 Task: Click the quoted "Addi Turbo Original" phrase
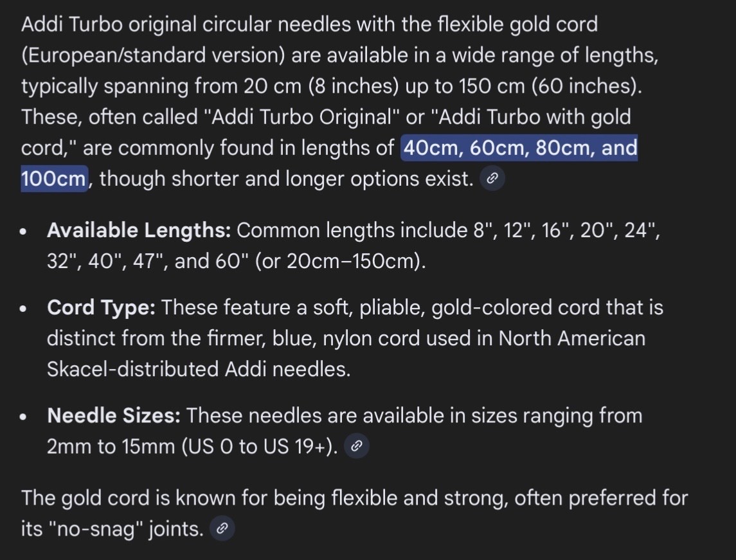pos(302,117)
